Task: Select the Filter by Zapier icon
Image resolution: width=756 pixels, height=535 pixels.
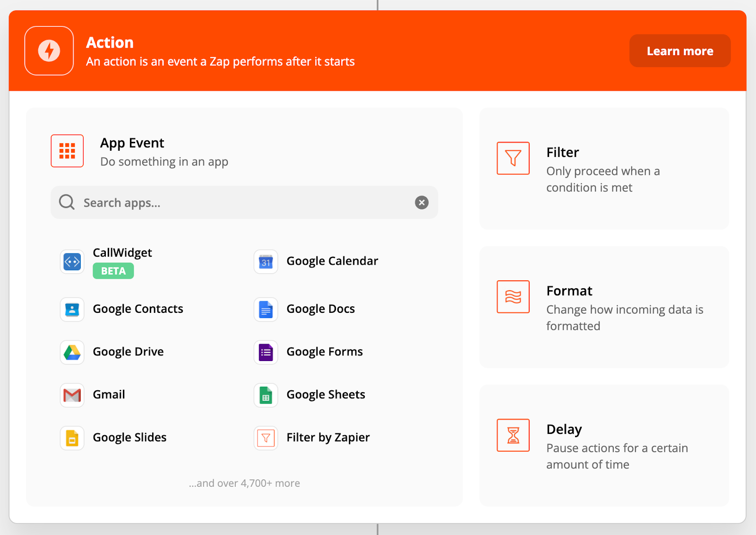Action: coord(266,438)
